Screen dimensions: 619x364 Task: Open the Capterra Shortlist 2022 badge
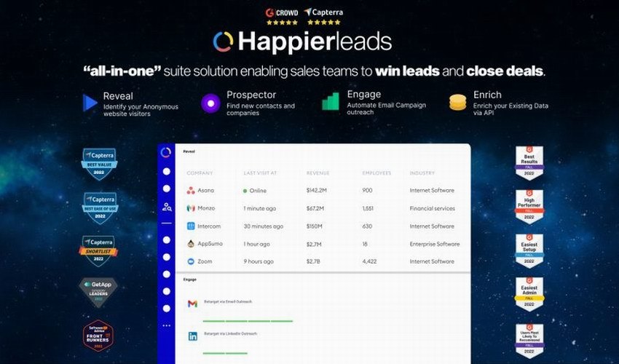(x=99, y=250)
